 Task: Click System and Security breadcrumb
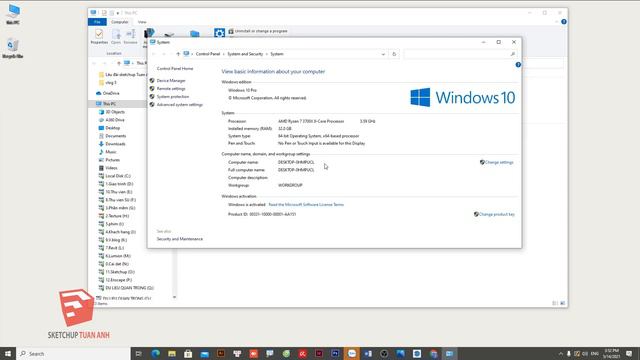click(x=245, y=54)
